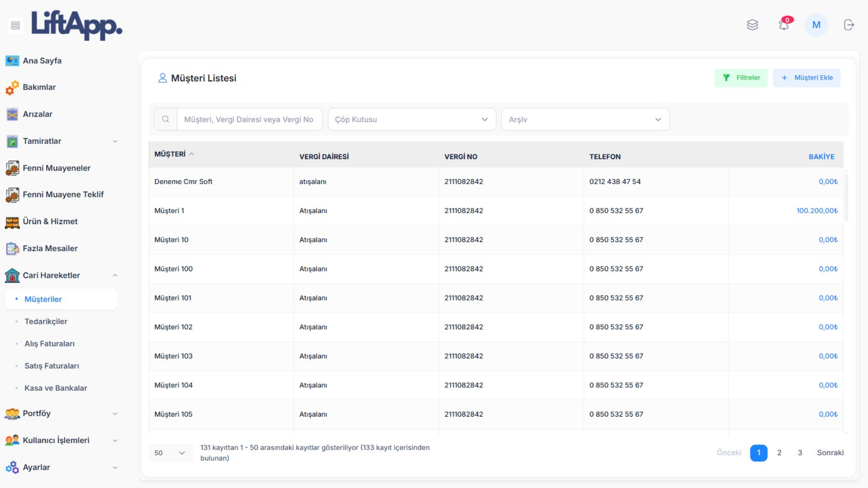Click the Filtreler button

(x=741, y=78)
